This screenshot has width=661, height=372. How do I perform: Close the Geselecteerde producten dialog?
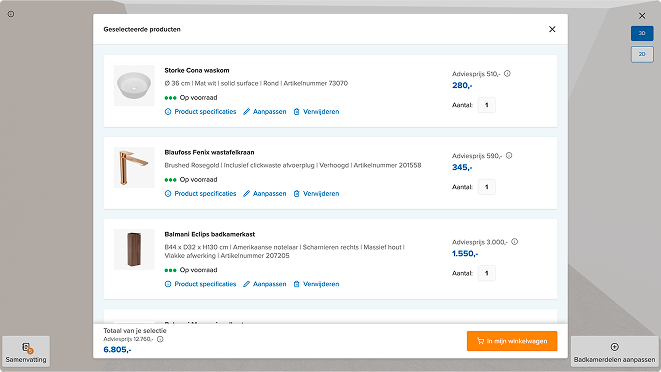552,29
